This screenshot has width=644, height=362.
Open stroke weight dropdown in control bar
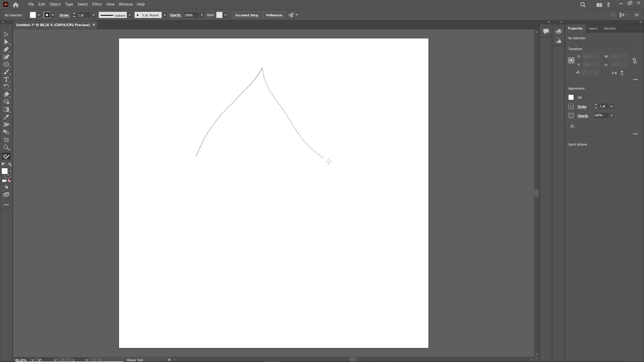[93, 15]
